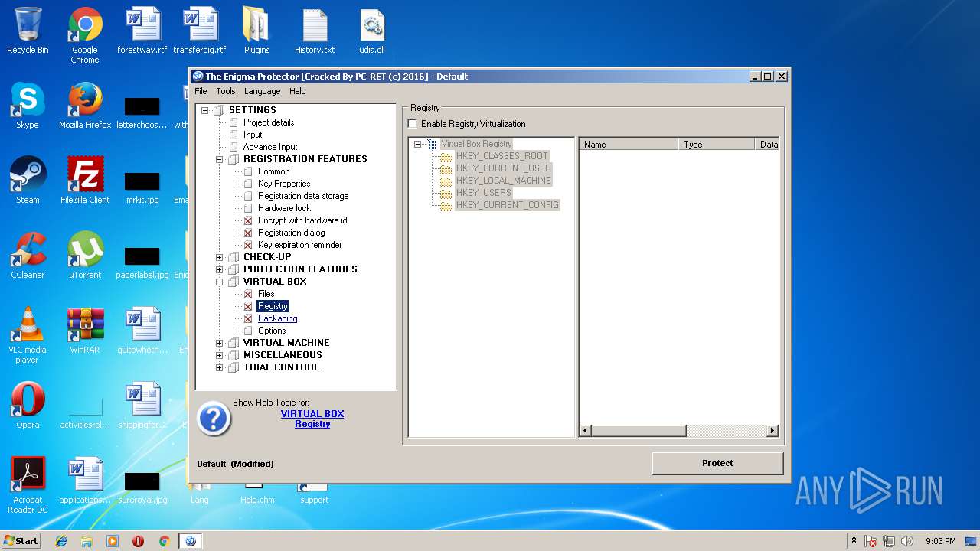Open History.txt file icon
980x551 pixels.
[315, 31]
